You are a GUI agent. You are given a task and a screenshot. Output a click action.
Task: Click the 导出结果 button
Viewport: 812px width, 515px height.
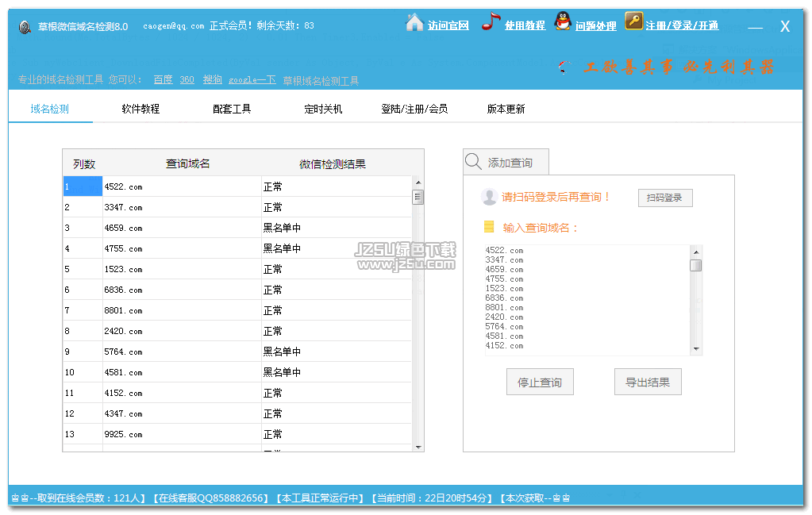coord(648,382)
